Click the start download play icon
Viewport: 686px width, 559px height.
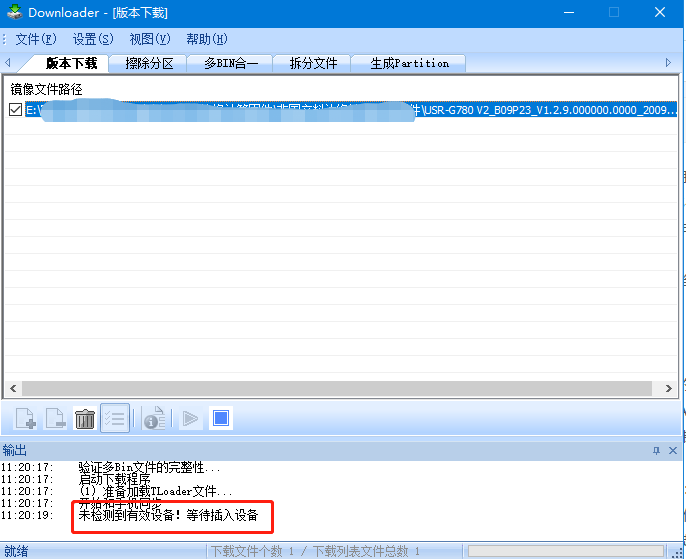coord(189,419)
